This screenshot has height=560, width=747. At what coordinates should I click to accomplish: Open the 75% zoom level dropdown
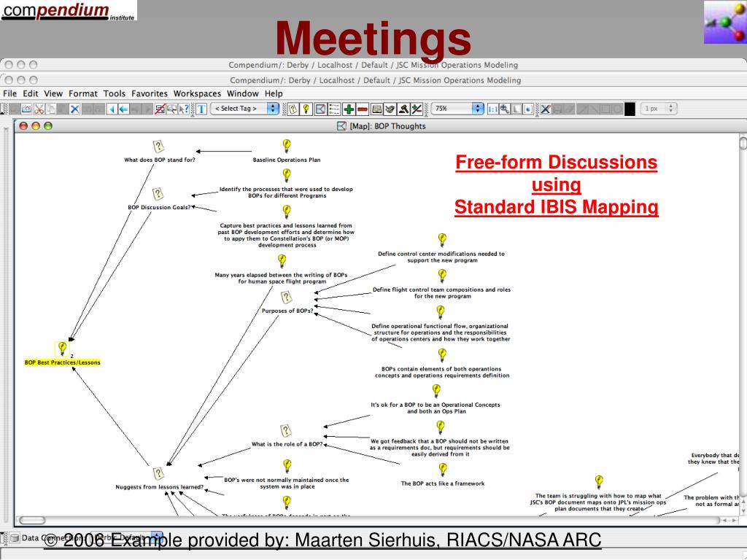[x=457, y=109]
